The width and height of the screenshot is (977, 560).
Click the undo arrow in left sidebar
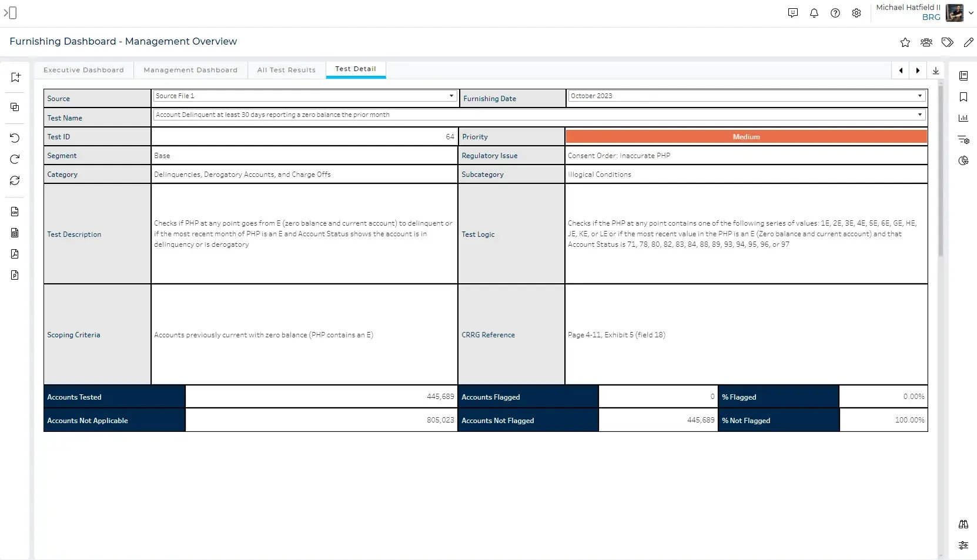pyautogui.click(x=15, y=138)
